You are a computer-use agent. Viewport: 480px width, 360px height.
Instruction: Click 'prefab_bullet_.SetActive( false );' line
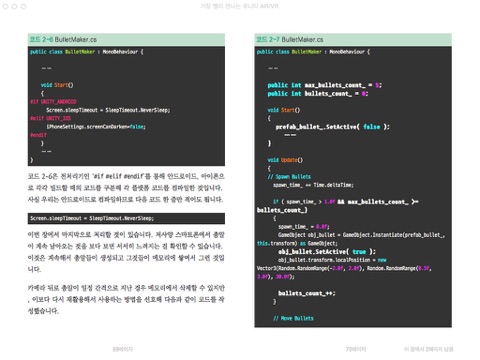click(x=333, y=127)
